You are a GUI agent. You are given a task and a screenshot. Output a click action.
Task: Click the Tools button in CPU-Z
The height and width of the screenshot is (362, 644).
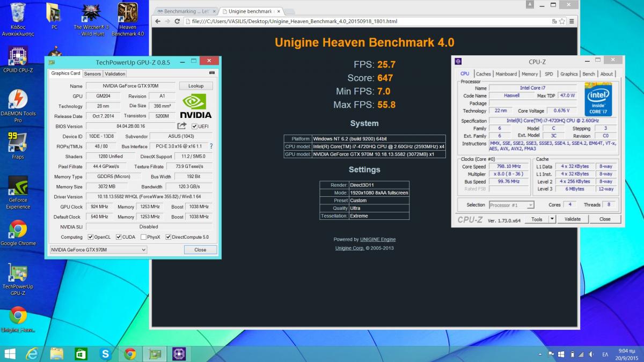537,219
